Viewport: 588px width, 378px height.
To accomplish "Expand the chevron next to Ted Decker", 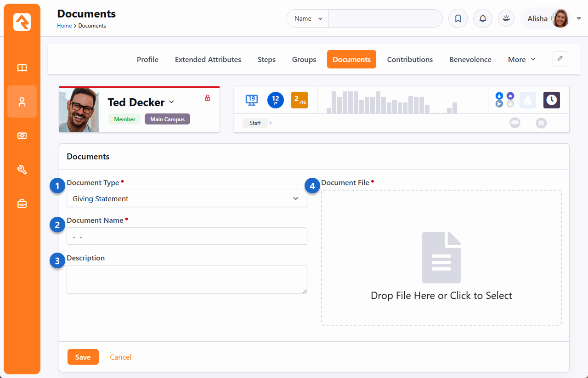I will click(172, 102).
